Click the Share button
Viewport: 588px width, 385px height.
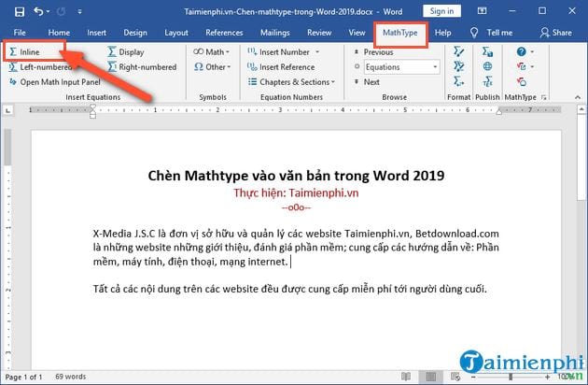point(556,32)
